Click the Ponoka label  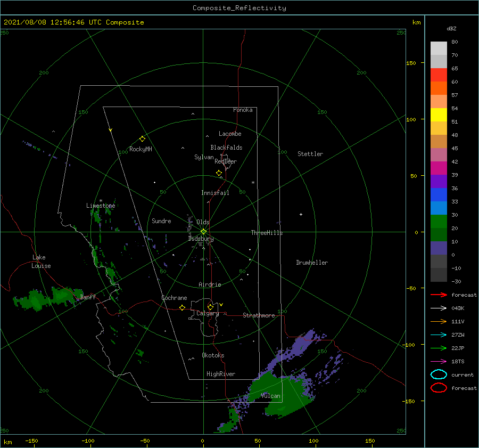[243, 110]
